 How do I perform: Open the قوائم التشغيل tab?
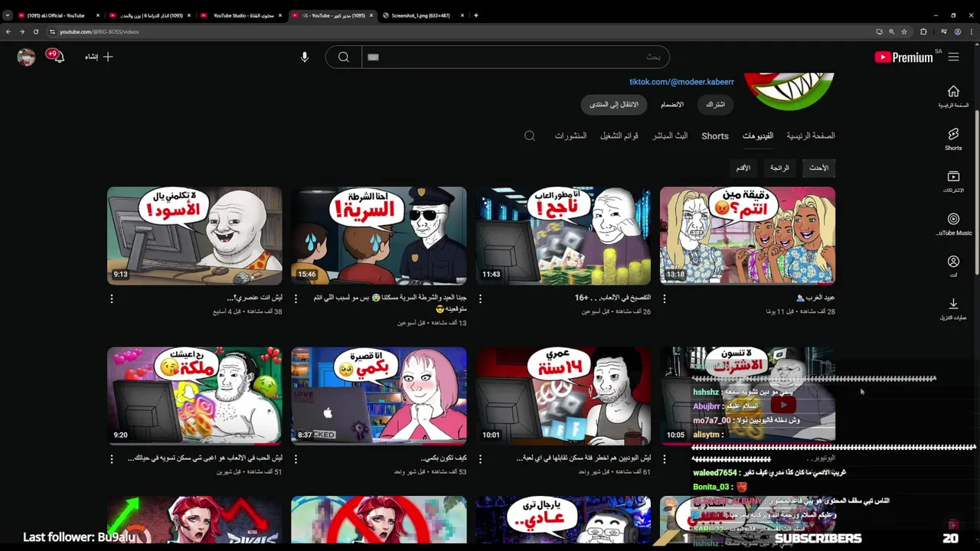click(619, 135)
